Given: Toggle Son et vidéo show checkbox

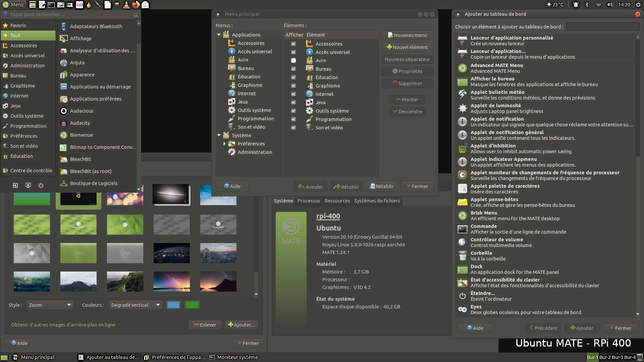Looking at the screenshot, I should click(293, 128).
